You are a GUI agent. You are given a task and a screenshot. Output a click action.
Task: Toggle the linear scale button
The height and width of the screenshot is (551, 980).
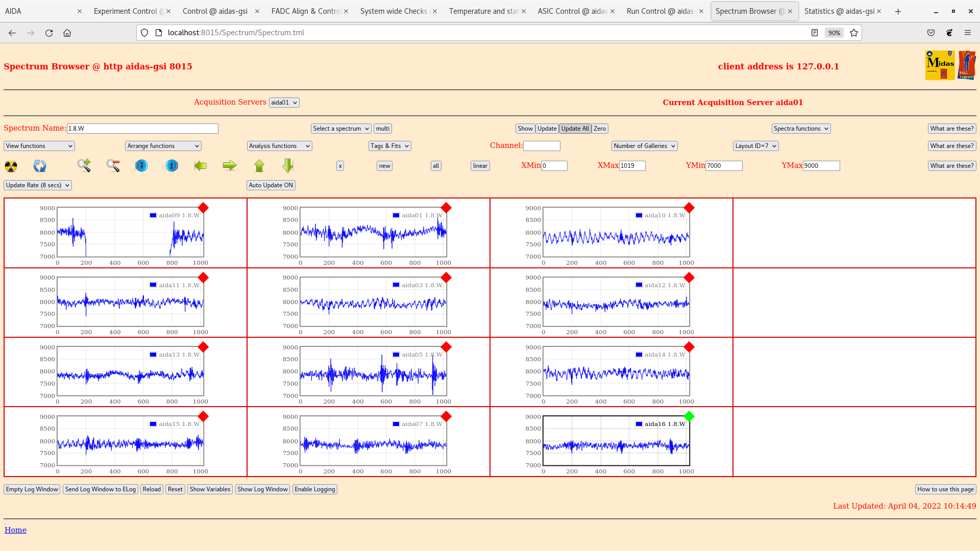(x=480, y=166)
